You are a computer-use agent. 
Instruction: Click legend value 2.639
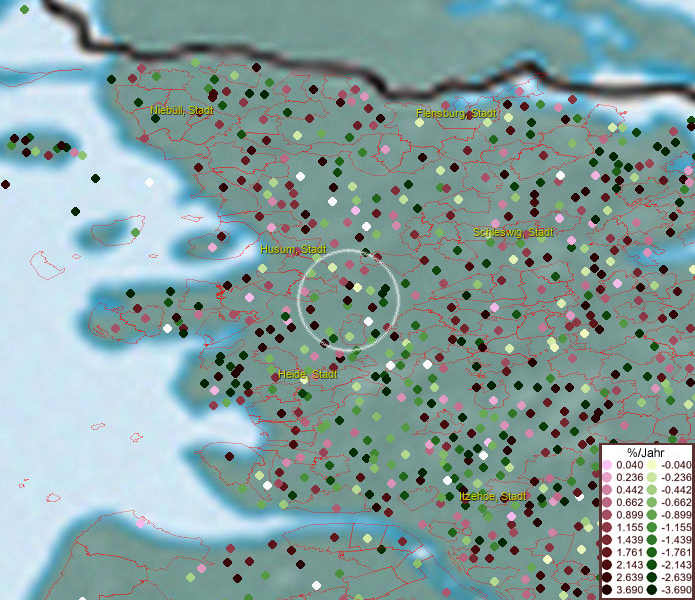click(629, 577)
